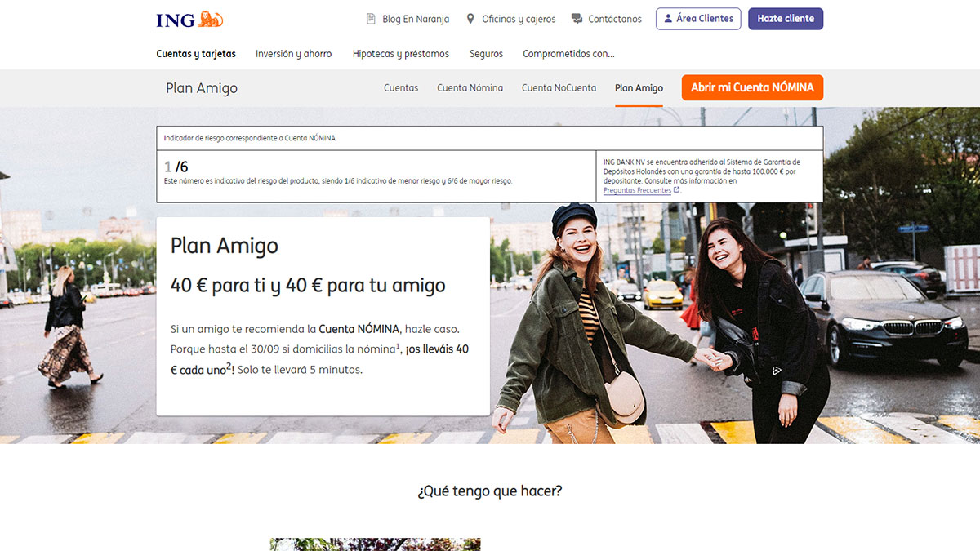Click the document icon beside Blog En Naranja

(x=372, y=19)
